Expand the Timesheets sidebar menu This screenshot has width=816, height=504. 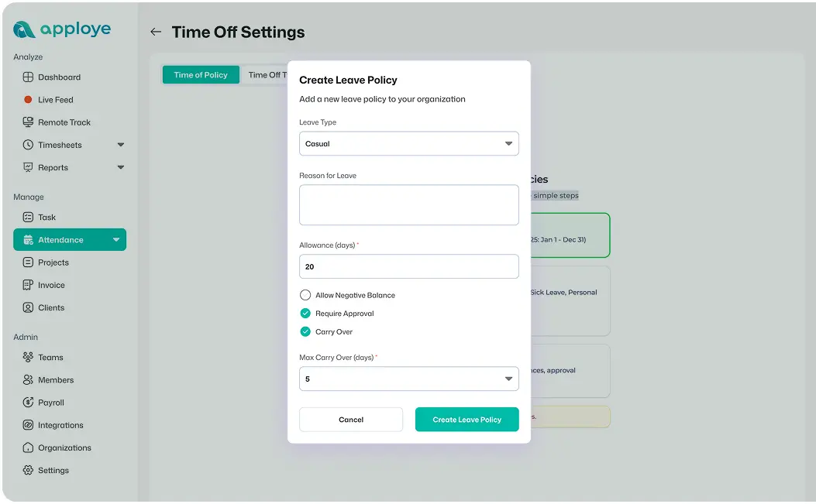120,144
